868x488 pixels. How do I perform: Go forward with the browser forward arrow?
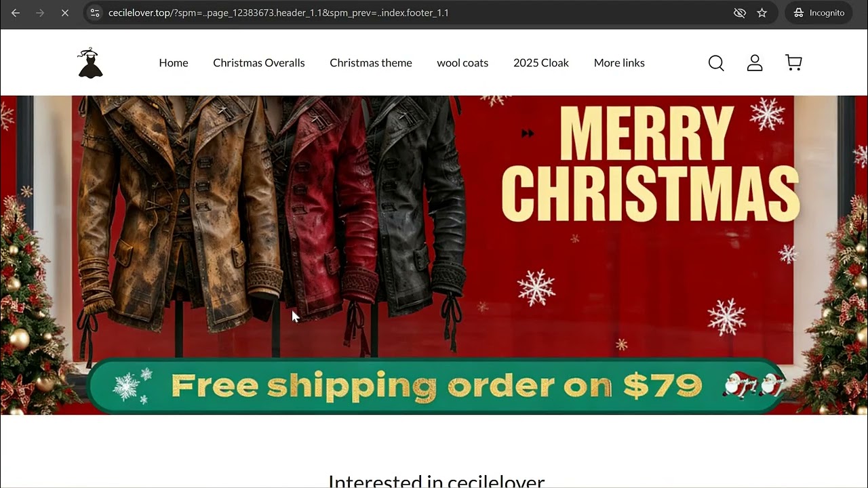pos(40,13)
